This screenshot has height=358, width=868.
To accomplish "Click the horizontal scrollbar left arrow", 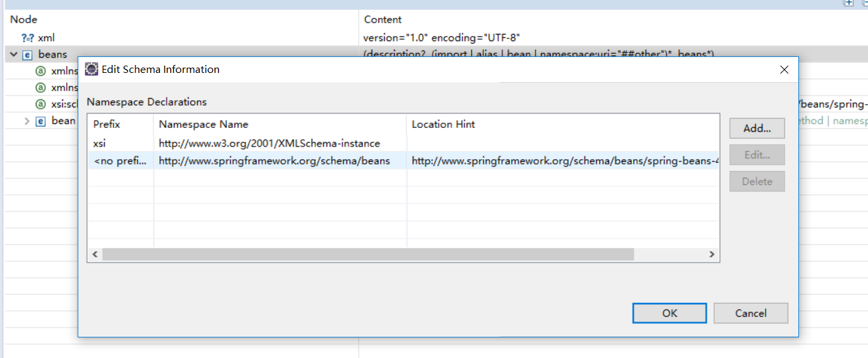I will pos(95,255).
